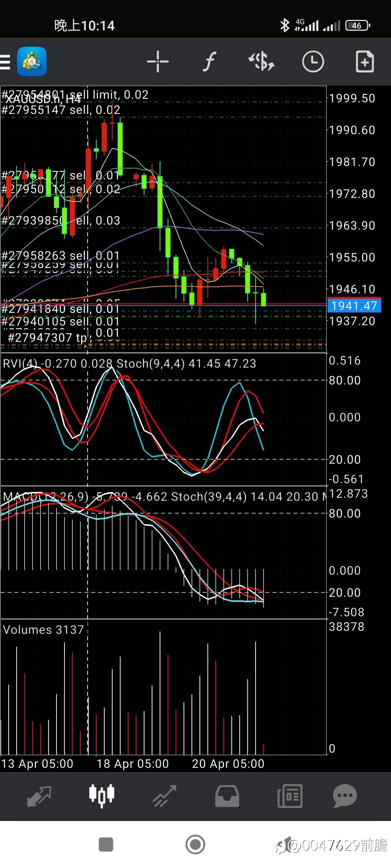
Task: Tap the 1972.80 price scale value
Action: 352,194
